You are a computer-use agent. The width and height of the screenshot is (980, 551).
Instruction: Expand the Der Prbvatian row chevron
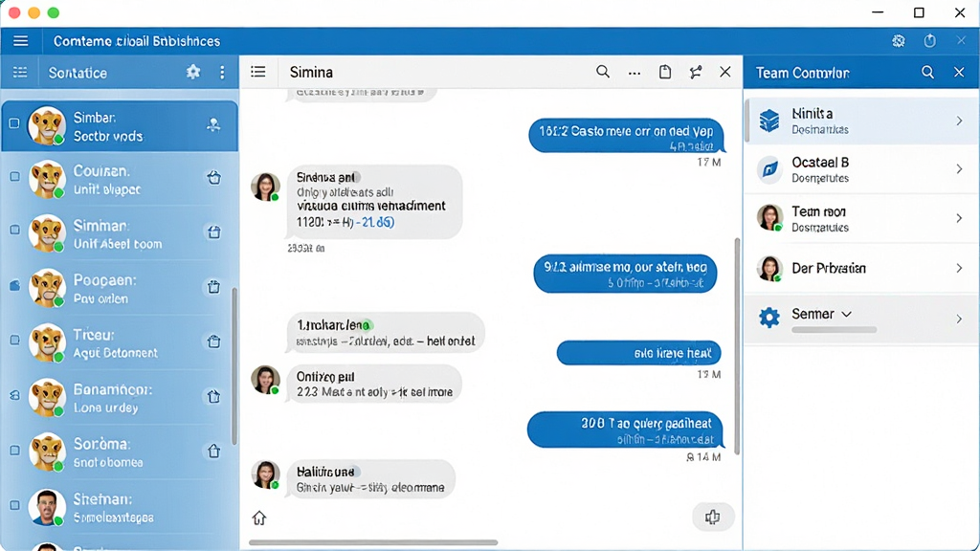pos(959,268)
